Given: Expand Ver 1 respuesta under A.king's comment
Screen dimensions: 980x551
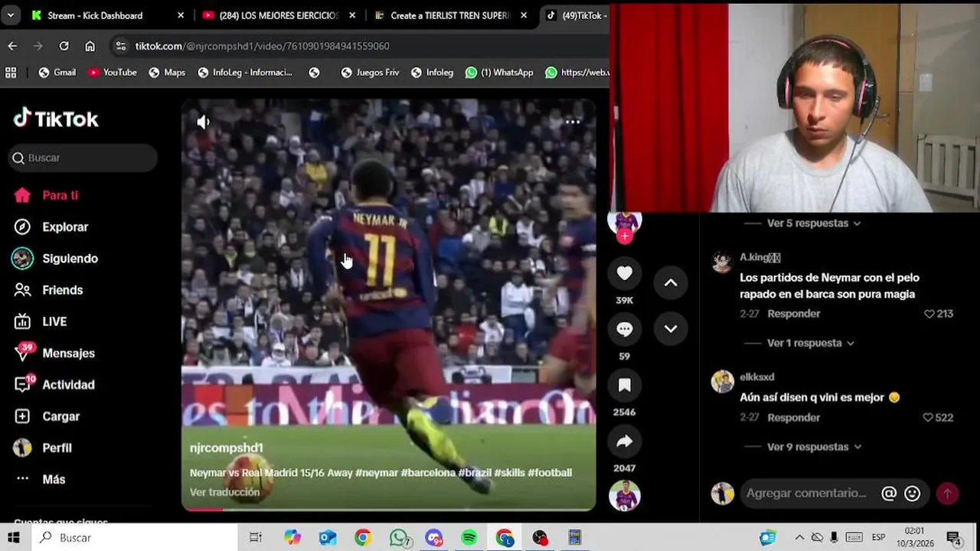Looking at the screenshot, I should 810,343.
